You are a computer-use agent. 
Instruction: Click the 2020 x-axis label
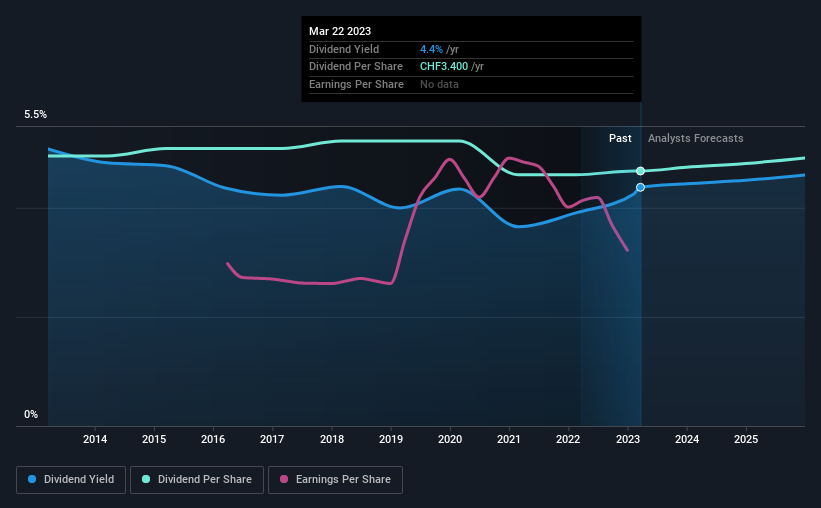click(x=450, y=439)
